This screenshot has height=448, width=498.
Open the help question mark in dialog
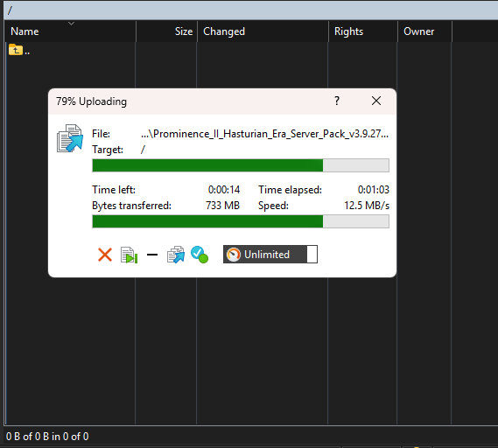[337, 101]
